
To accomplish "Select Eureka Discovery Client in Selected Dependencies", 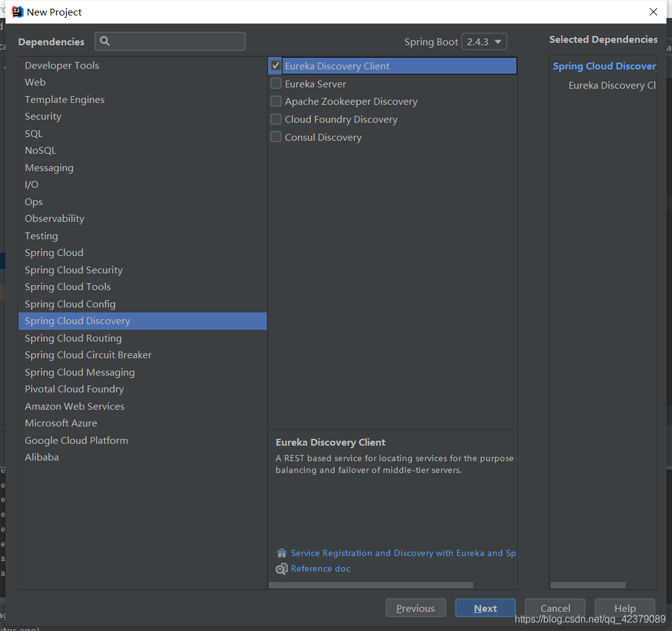I will pyautogui.click(x=612, y=86).
